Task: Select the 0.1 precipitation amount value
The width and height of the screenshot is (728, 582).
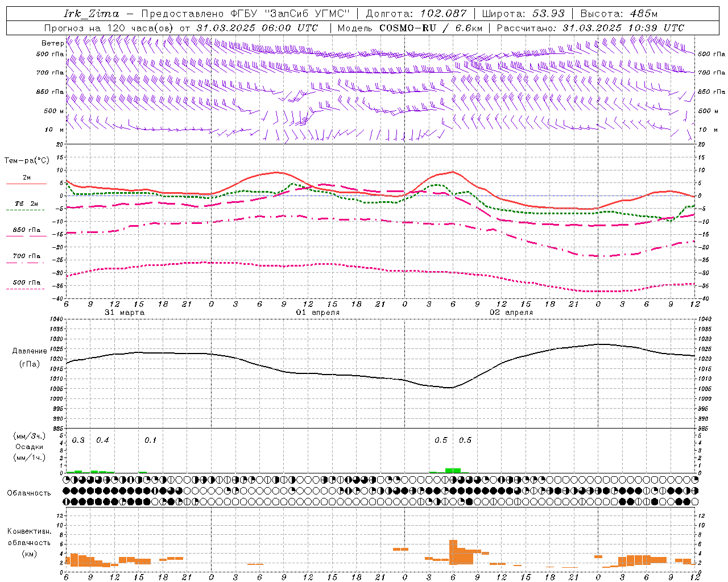Action: click(x=151, y=440)
